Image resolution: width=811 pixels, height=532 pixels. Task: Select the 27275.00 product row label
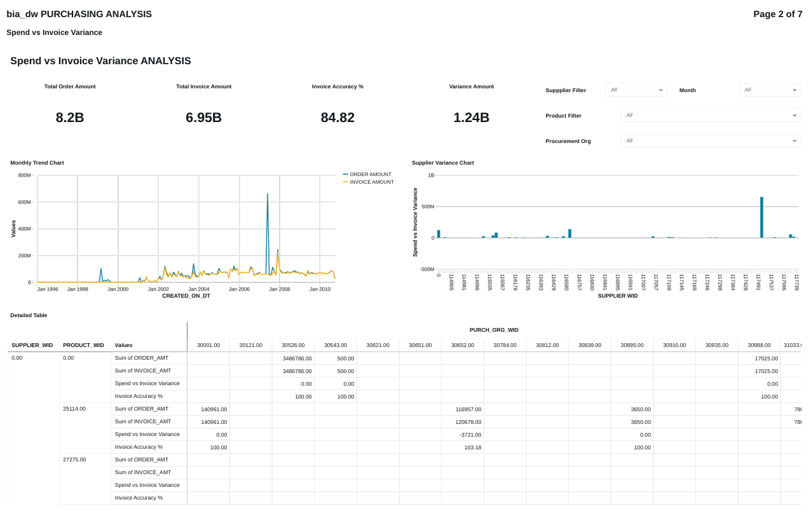tap(74, 460)
